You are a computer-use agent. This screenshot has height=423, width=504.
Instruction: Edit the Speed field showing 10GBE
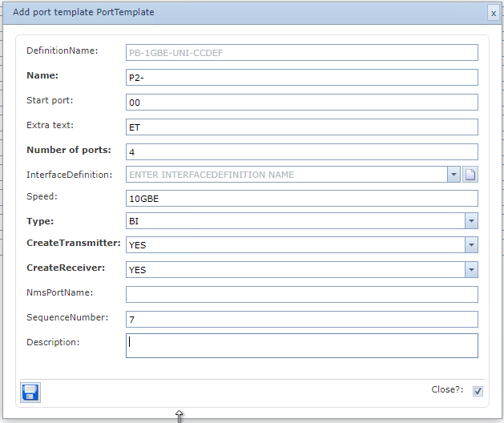302,199
